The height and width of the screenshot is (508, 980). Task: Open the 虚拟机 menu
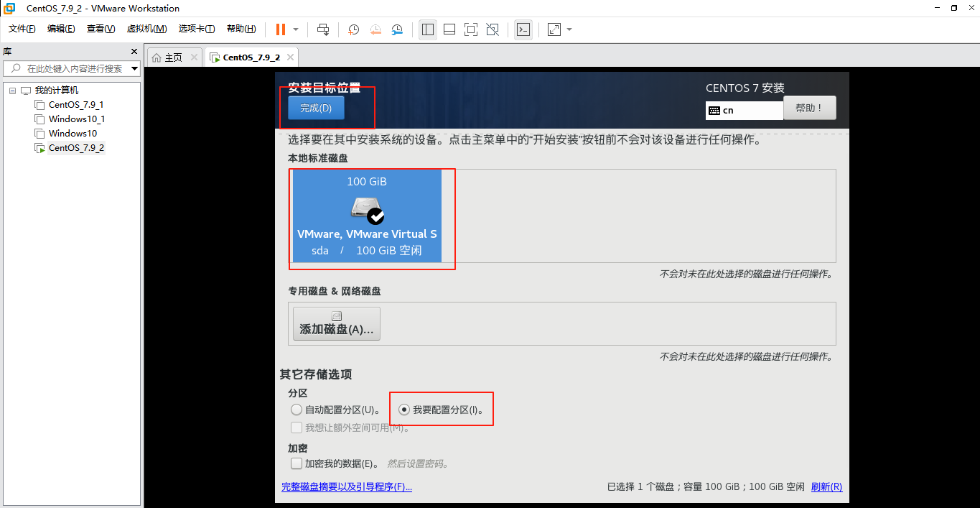(x=146, y=29)
